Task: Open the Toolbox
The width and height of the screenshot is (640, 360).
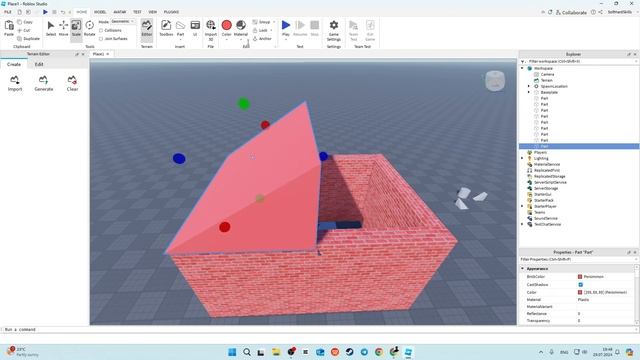Action: (x=166, y=29)
